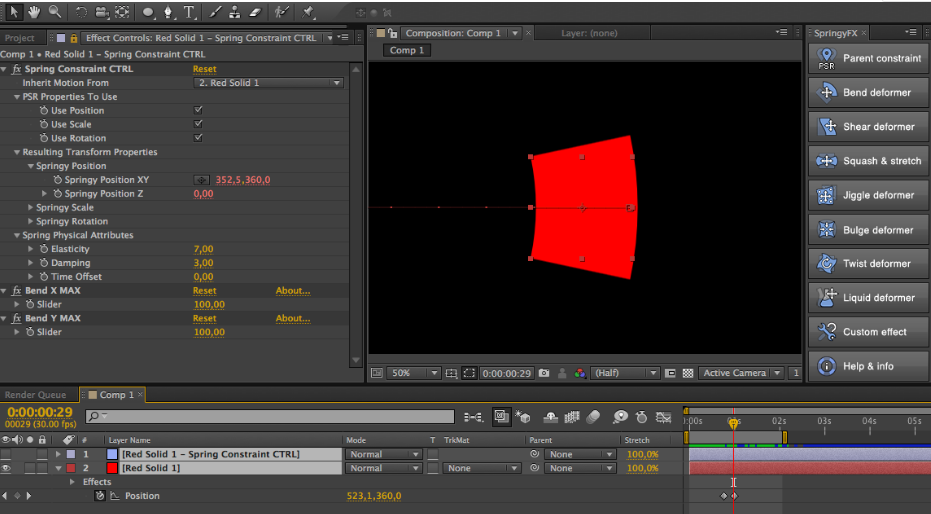Select the Zoom magnifier tool

click(55, 11)
